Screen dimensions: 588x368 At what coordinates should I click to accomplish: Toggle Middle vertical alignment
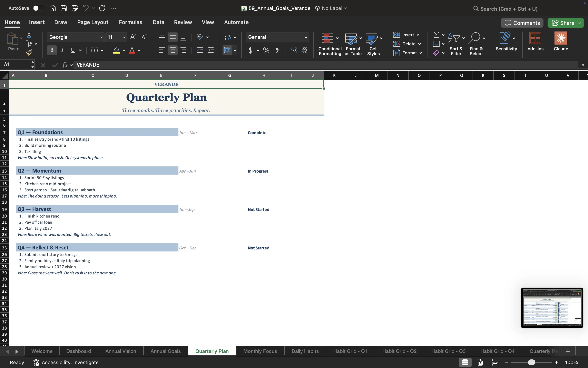point(173,37)
